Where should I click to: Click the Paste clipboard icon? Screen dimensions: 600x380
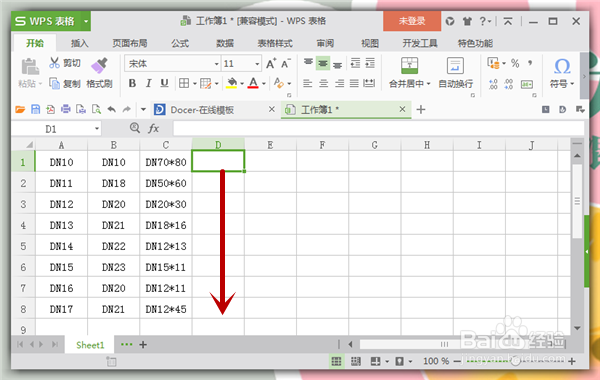tap(29, 67)
